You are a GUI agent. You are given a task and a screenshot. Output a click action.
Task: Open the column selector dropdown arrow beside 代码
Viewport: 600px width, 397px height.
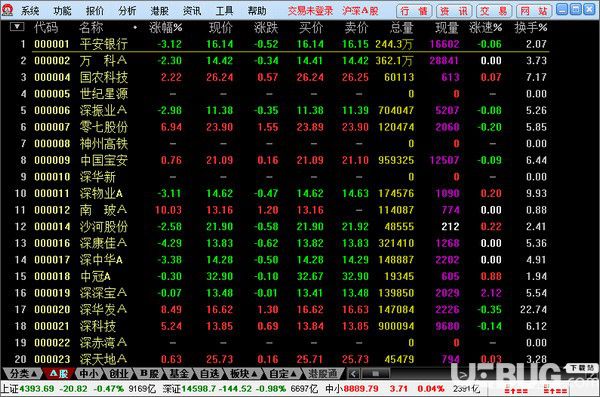(17, 27)
